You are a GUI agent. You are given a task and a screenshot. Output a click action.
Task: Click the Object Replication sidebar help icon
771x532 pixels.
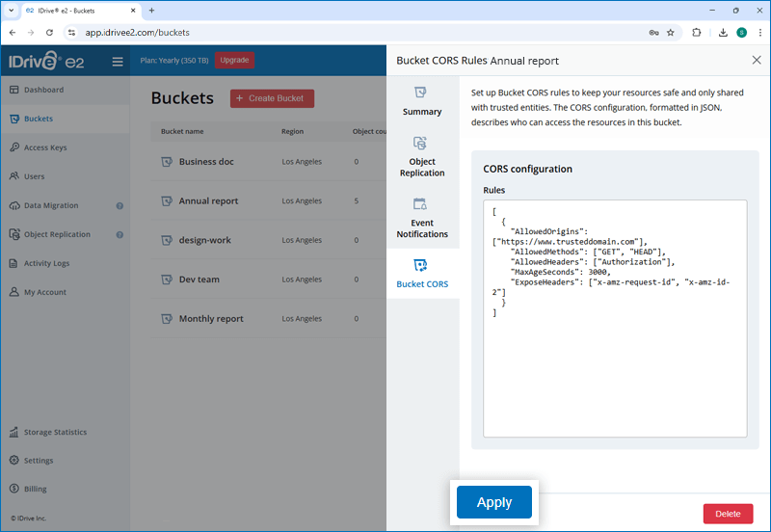click(x=120, y=235)
